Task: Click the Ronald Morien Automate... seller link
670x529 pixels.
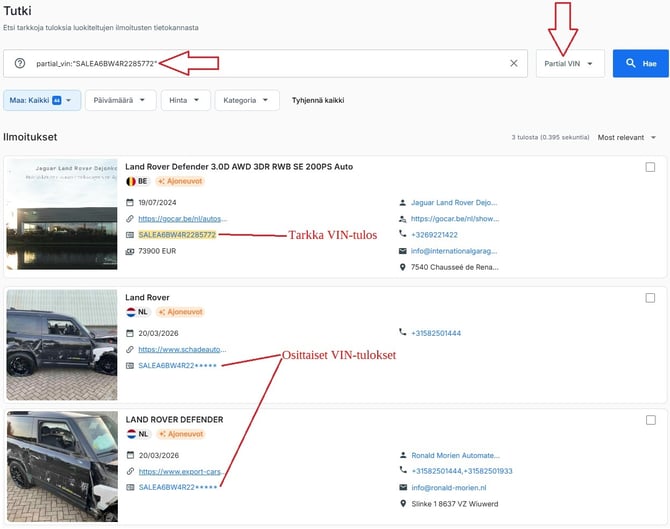Action: click(455, 456)
